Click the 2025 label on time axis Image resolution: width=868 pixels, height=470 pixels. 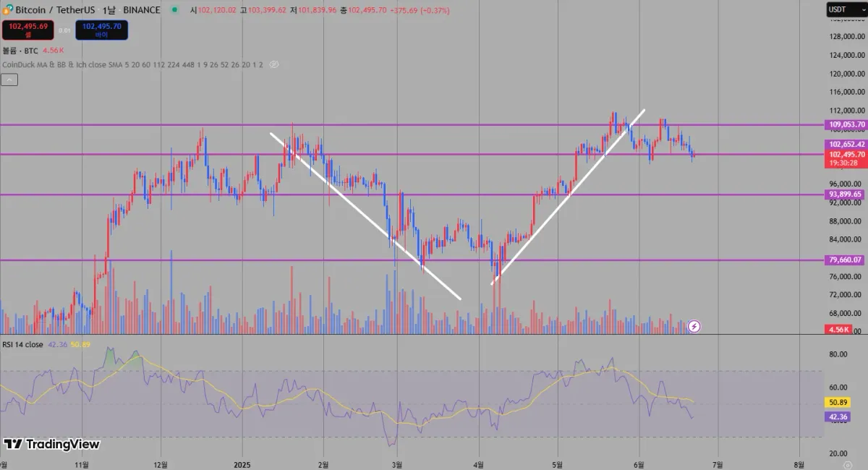[242, 463]
